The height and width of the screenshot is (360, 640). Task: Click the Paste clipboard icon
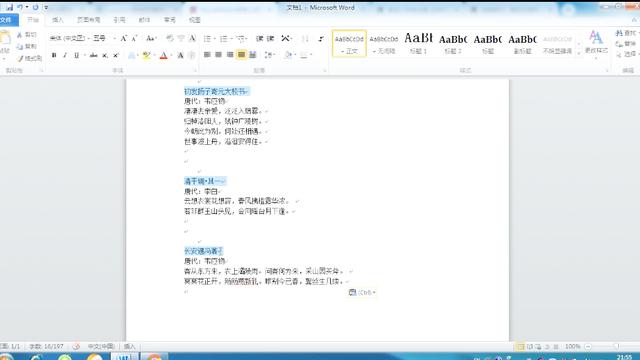pyautogui.click(x=5, y=38)
